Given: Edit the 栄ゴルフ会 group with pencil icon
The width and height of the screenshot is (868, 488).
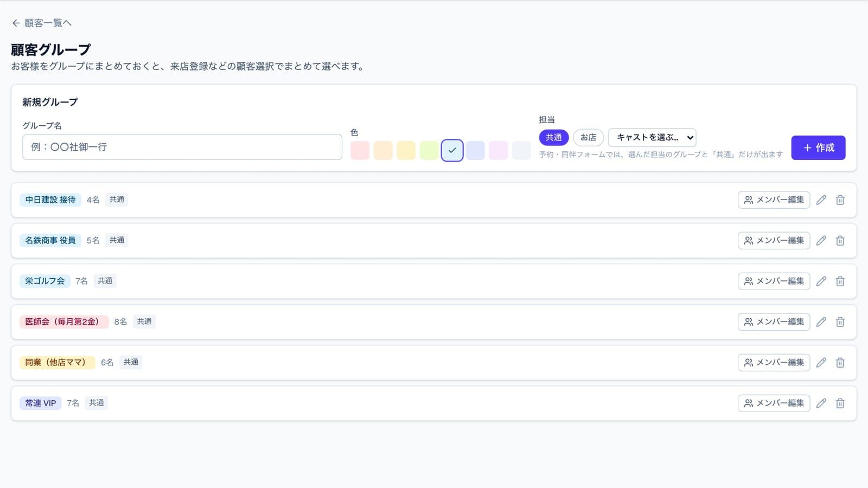Looking at the screenshot, I should coord(821,281).
